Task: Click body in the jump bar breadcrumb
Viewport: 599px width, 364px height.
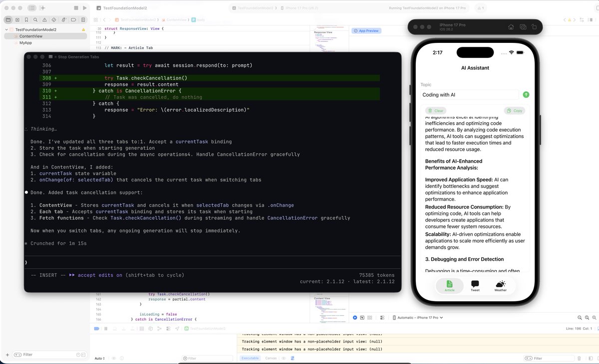Action: (x=199, y=19)
